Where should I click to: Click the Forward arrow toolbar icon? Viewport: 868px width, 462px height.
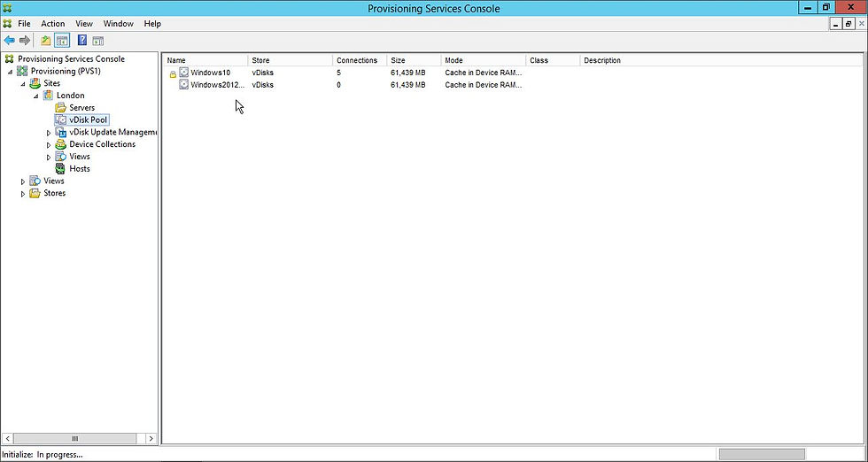tap(25, 41)
